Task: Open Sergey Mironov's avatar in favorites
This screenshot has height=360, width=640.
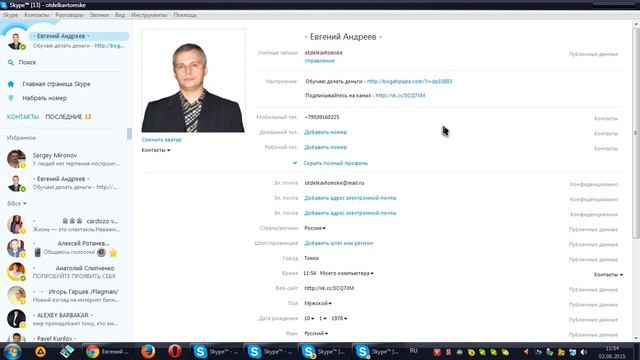Action: point(16,159)
